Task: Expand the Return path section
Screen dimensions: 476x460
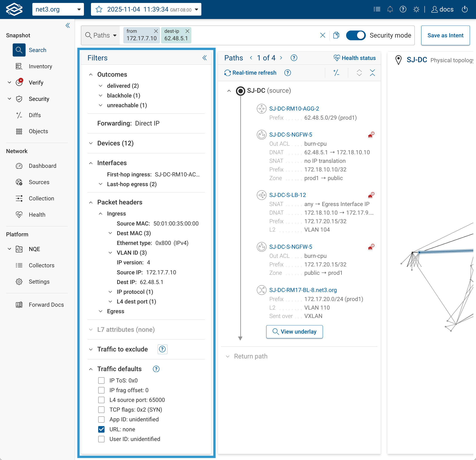Action: pos(250,356)
